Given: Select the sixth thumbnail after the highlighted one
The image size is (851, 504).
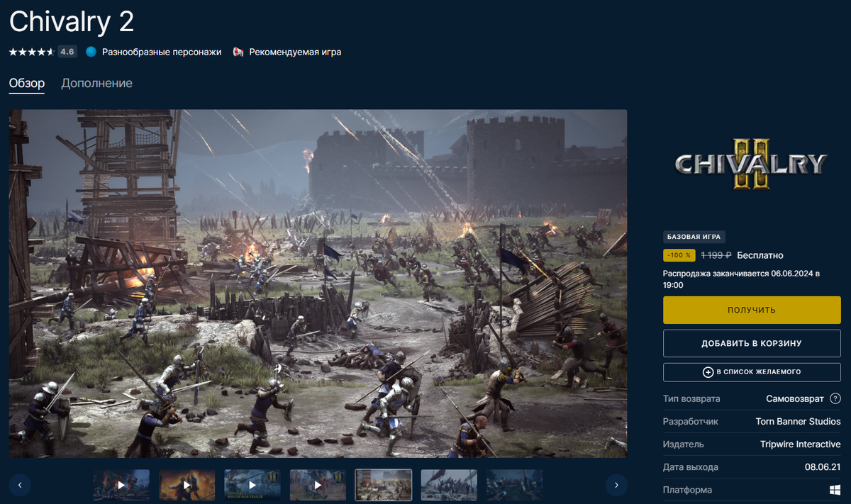Looking at the screenshot, I should [449, 486].
